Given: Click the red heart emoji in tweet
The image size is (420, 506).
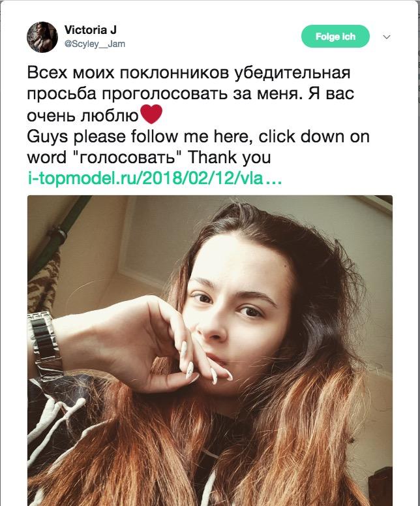Looking at the screenshot, I should (151, 114).
